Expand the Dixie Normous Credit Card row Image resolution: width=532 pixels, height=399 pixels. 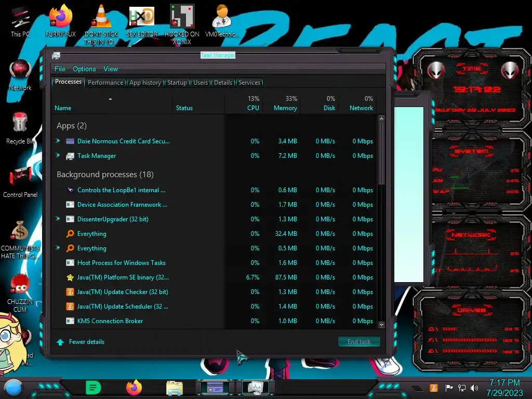point(58,140)
